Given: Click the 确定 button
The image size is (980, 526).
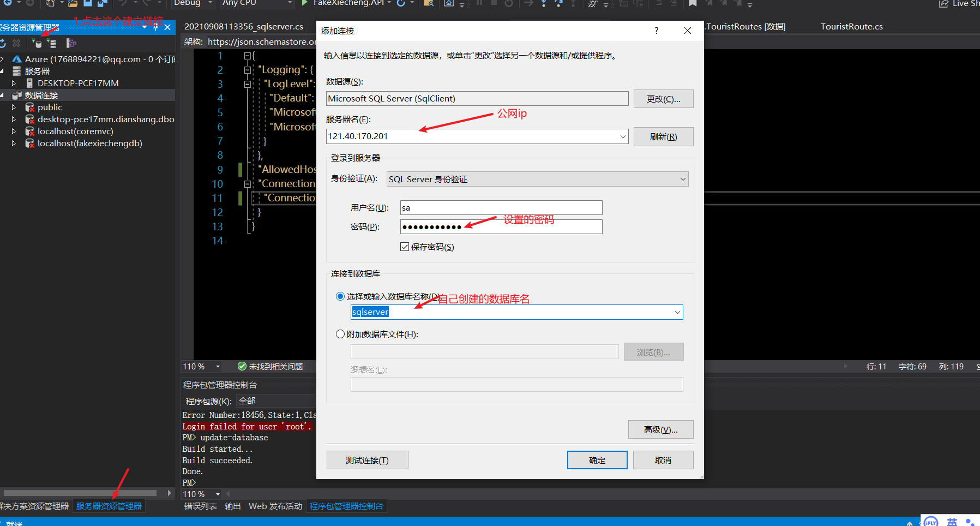Looking at the screenshot, I should (597, 460).
